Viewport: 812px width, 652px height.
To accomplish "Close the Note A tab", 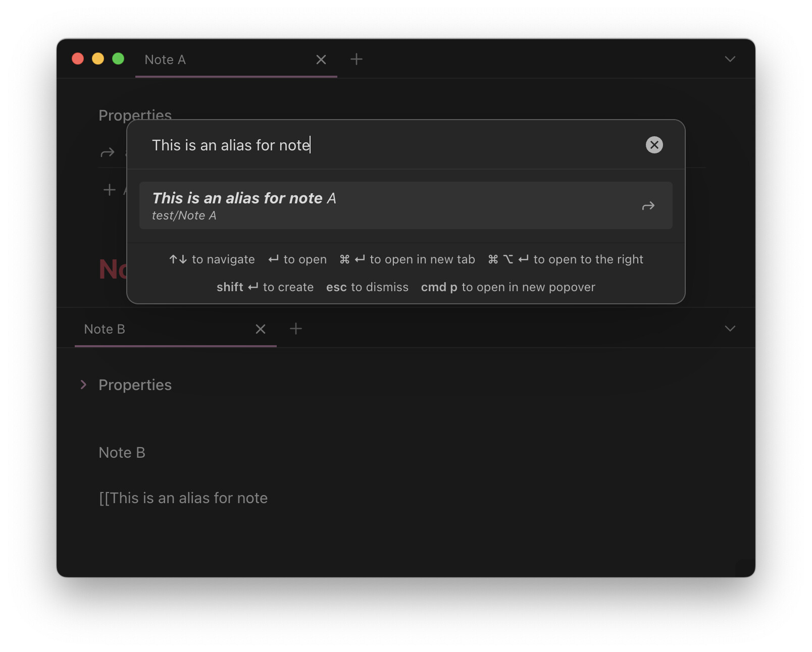I will (x=321, y=60).
